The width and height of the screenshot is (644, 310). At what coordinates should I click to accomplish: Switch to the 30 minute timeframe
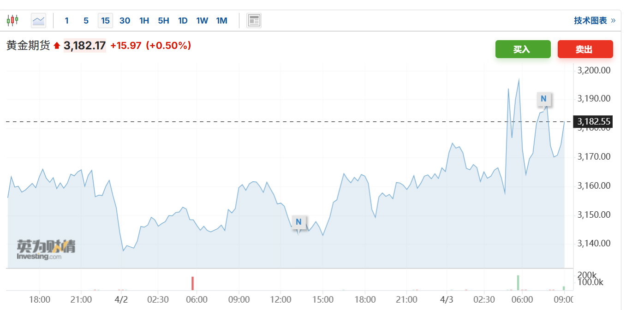point(125,20)
